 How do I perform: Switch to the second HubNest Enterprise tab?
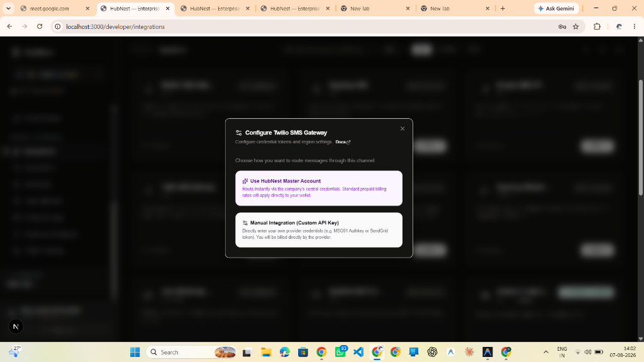[x=214, y=9]
